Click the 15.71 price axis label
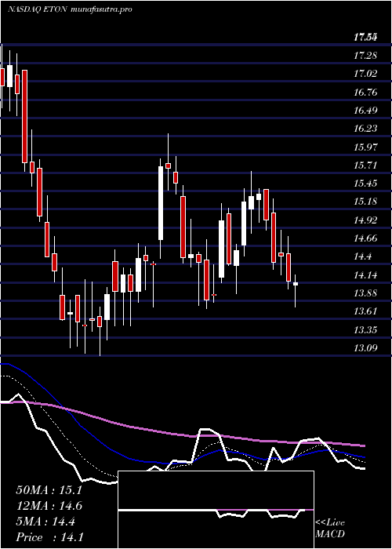The width and height of the screenshot is (392, 549). (x=365, y=165)
